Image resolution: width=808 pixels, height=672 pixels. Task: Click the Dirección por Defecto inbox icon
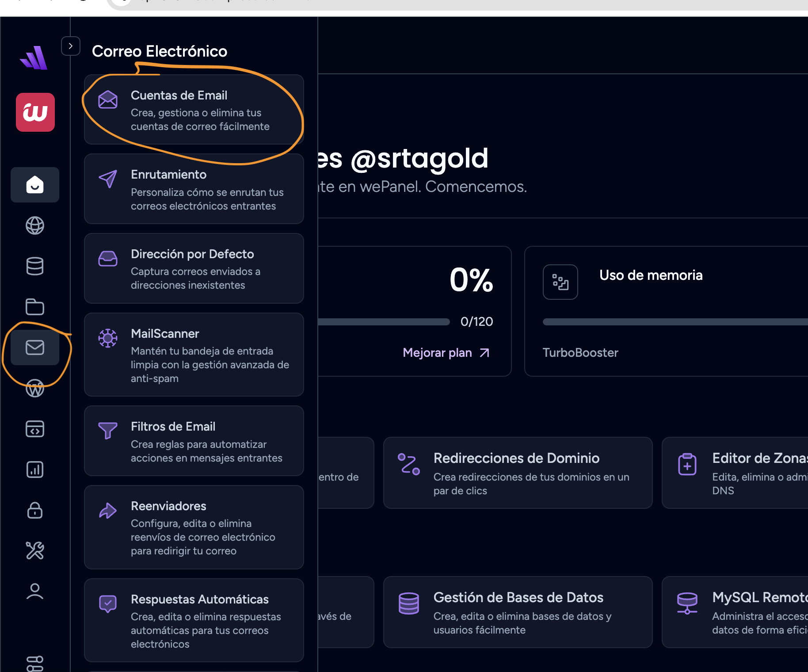click(108, 258)
